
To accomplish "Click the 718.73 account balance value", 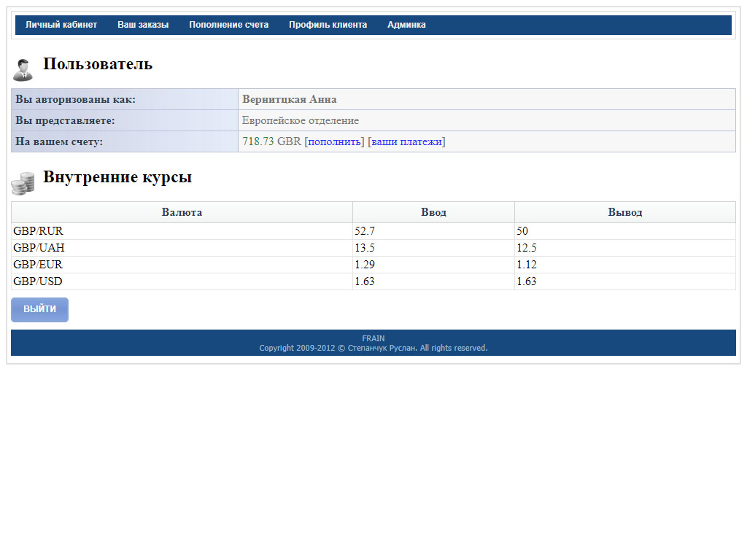I will point(258,141).
